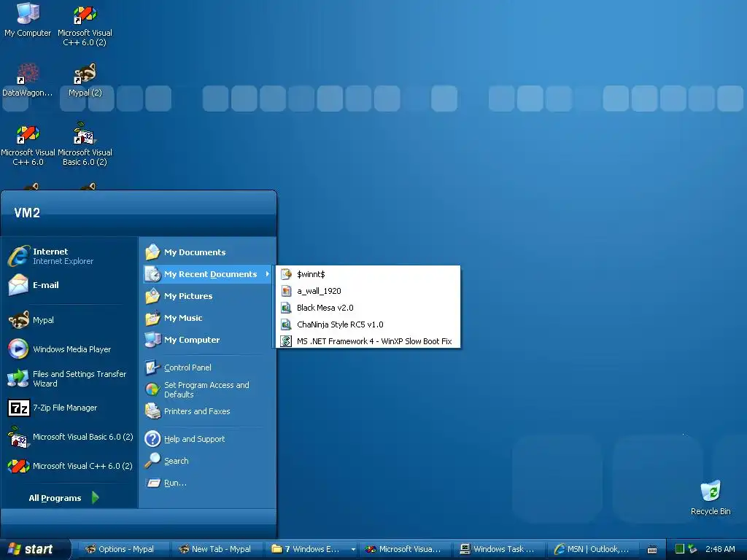Open Search from Start menu

tap(207, 461)
